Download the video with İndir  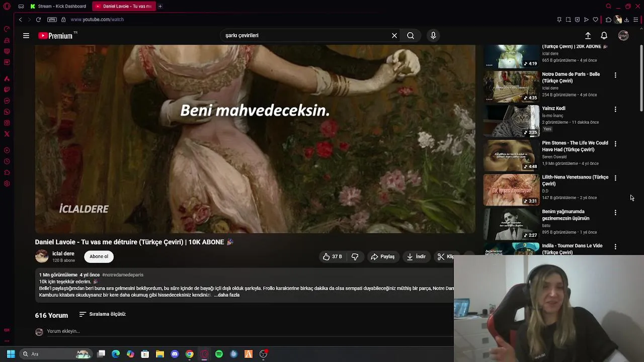click(x=416, y=256)
